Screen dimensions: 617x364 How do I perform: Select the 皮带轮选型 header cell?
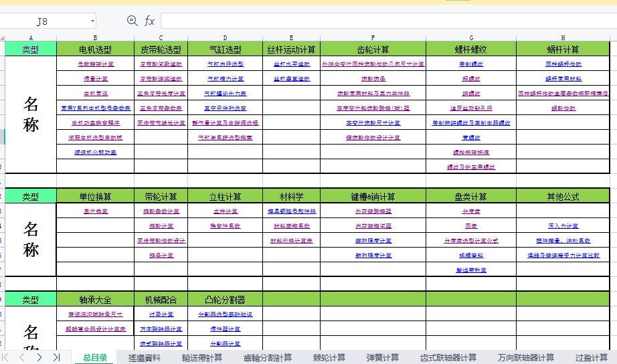click(x=161, y=50)
